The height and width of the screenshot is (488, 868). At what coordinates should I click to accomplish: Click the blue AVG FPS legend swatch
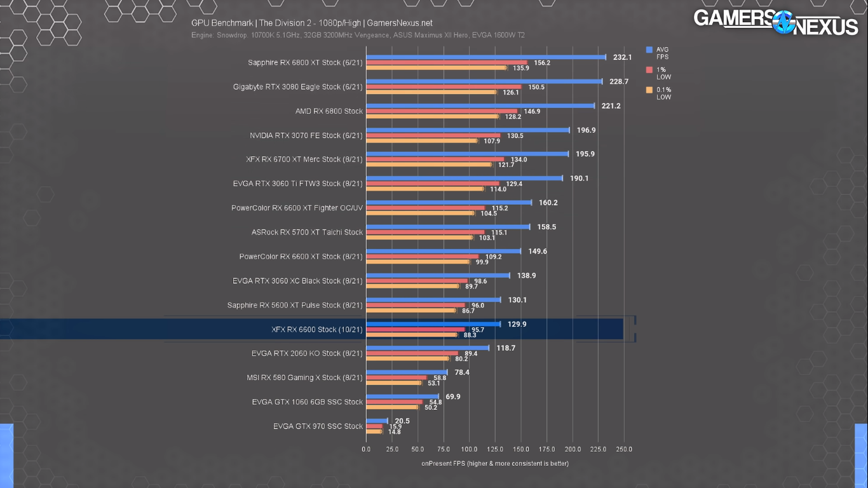point(649,50)
